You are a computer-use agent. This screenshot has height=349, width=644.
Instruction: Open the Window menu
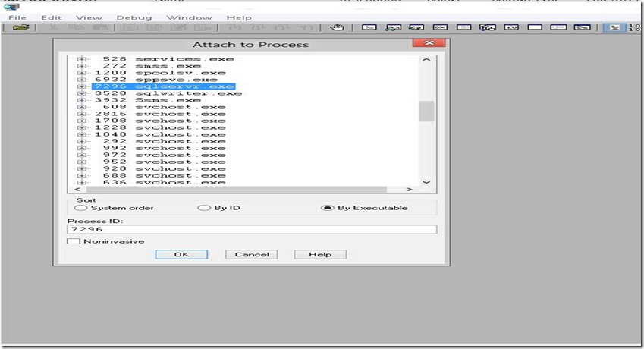click(x=190, y=17)
